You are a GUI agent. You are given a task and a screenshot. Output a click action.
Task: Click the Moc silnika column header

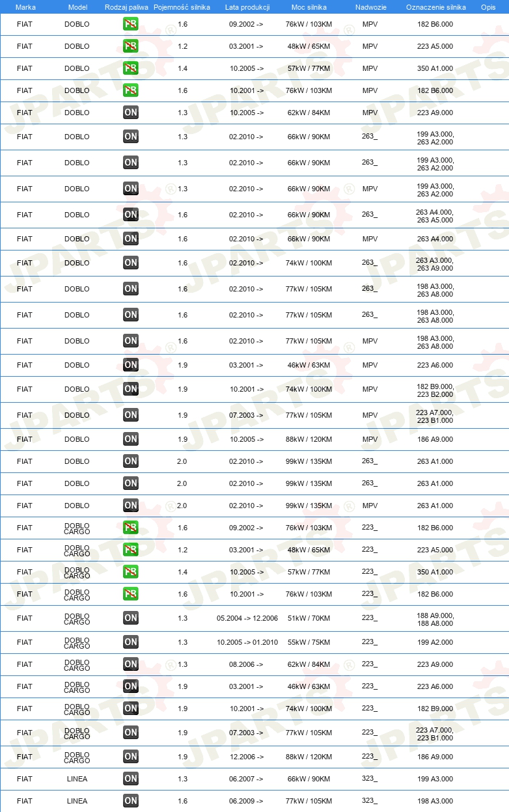[x=309, y=7]
